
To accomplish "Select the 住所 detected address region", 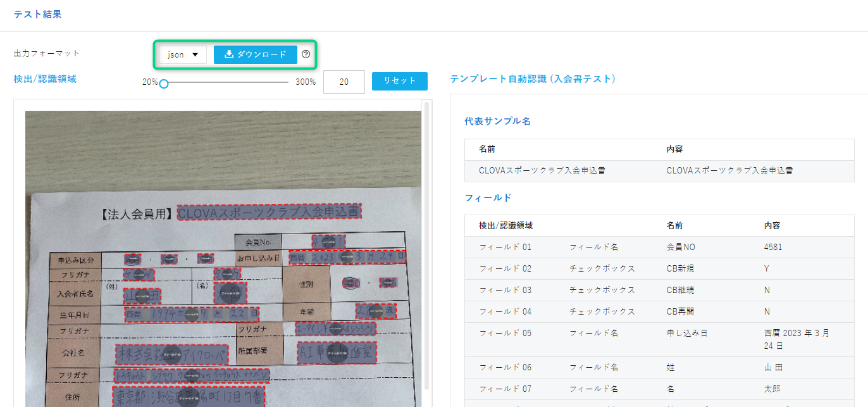I will click(189, 397).
